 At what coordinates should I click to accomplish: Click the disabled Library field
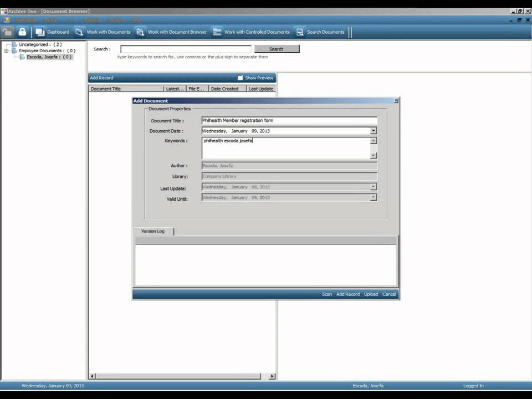point(289,176)
